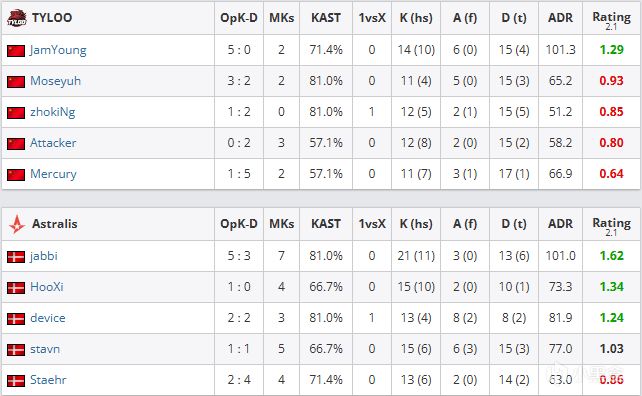Click the Danish flag next to device

point(16,319)
